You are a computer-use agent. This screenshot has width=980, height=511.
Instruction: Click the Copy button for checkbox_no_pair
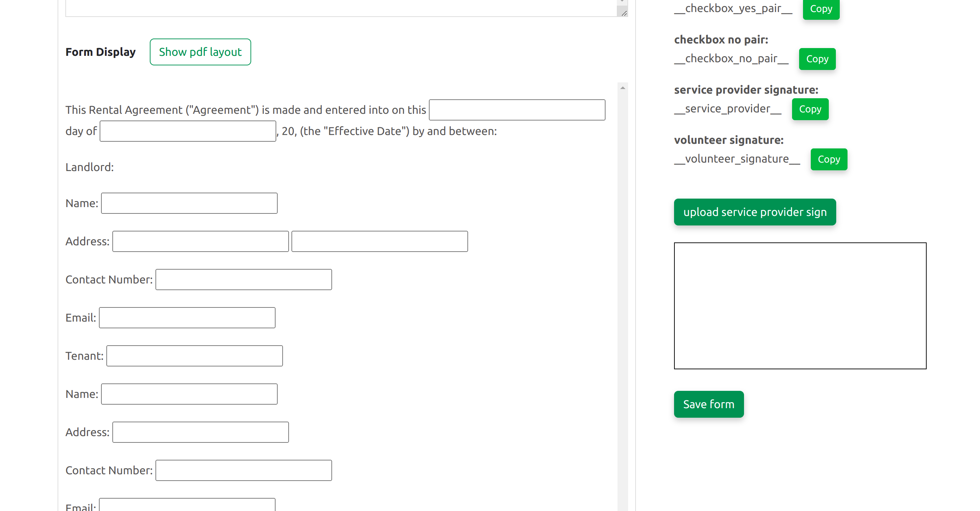click(x=817, y=58)
